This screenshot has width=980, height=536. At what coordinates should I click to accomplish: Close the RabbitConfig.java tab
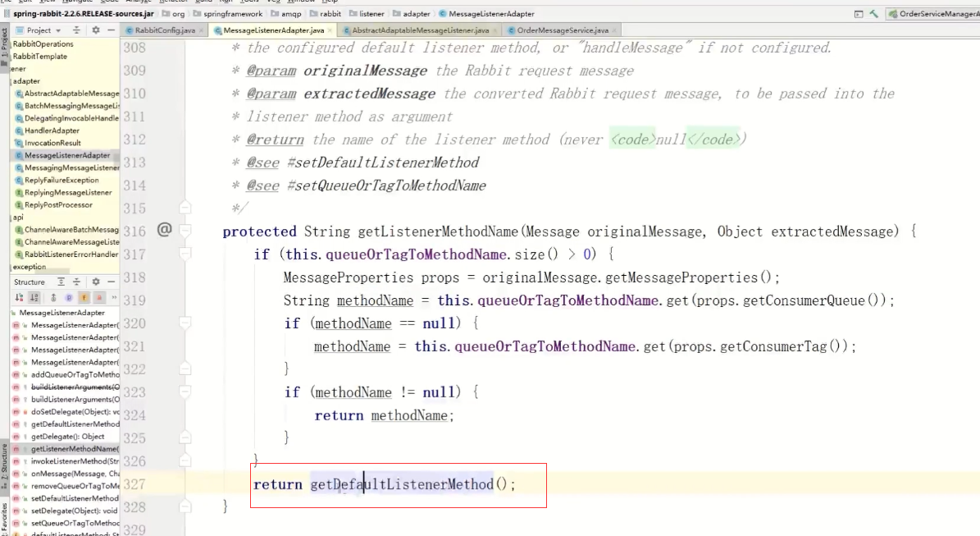point(201,30)
